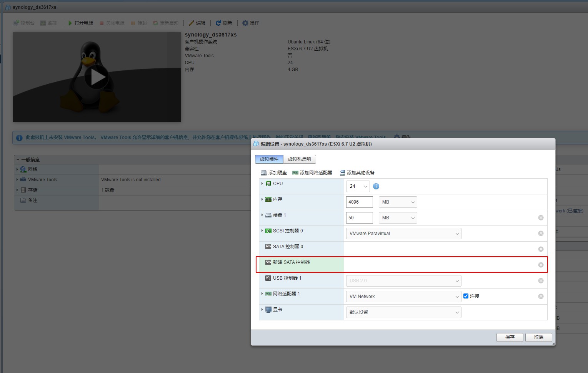Screen dimensions: 588x373
Task: Click the Edit pencil icon in toolbar
Action: coord(191,23)
